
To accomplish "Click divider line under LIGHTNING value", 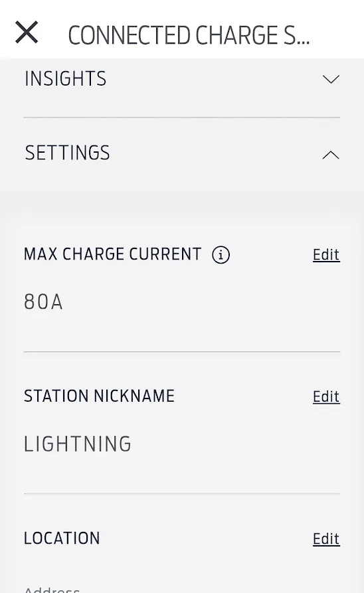I will [181, 493].
